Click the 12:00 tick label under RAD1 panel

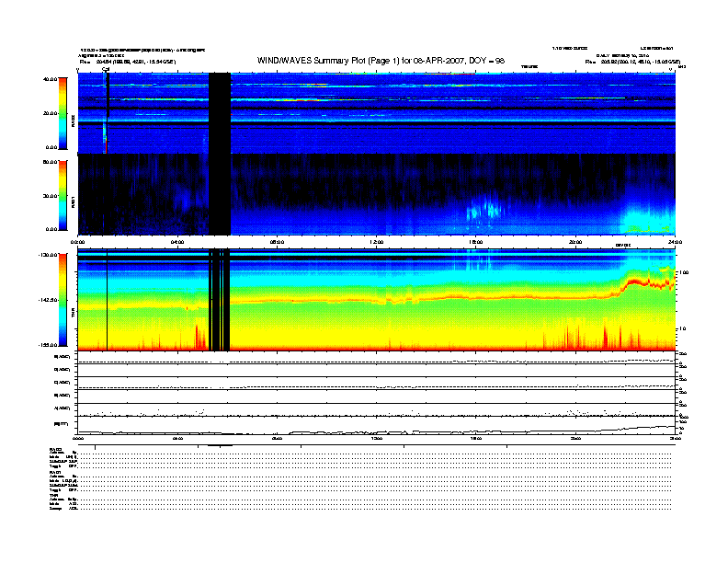click(x=377, y=242)
